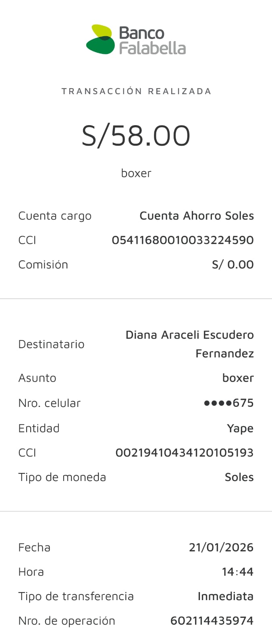Click the S/ 0.00 commission value
272x644 pixels.
(x=233, y=264)
